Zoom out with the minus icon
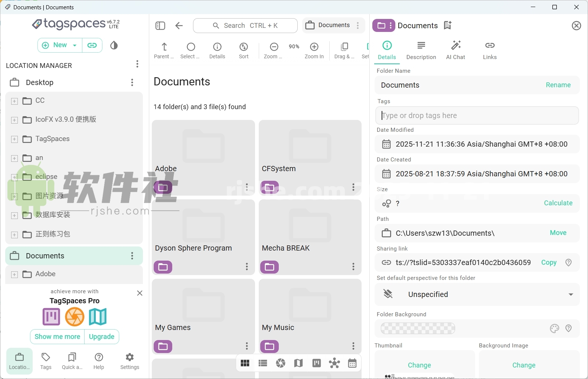This screenshot has width=588, height=379. pos(274,51)
